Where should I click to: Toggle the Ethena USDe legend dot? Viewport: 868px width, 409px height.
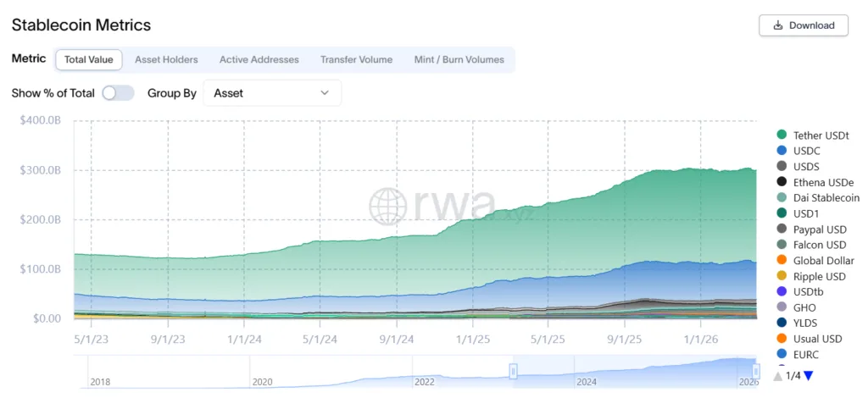point(782,182)
